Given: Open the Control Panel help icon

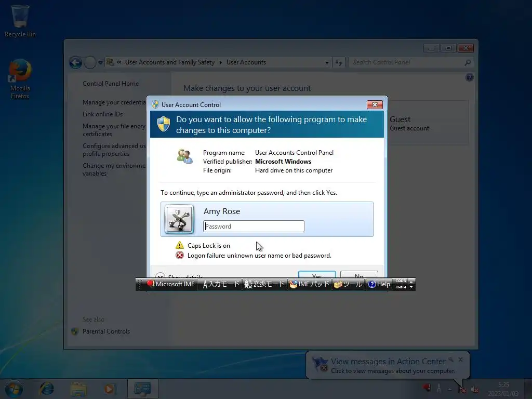Looking at the screenshot, I should (x=469, y=78).
